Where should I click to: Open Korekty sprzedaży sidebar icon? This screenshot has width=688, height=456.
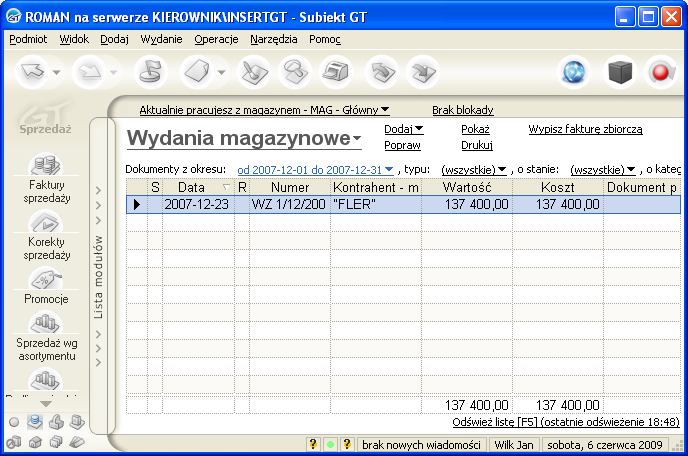(45, 221)
